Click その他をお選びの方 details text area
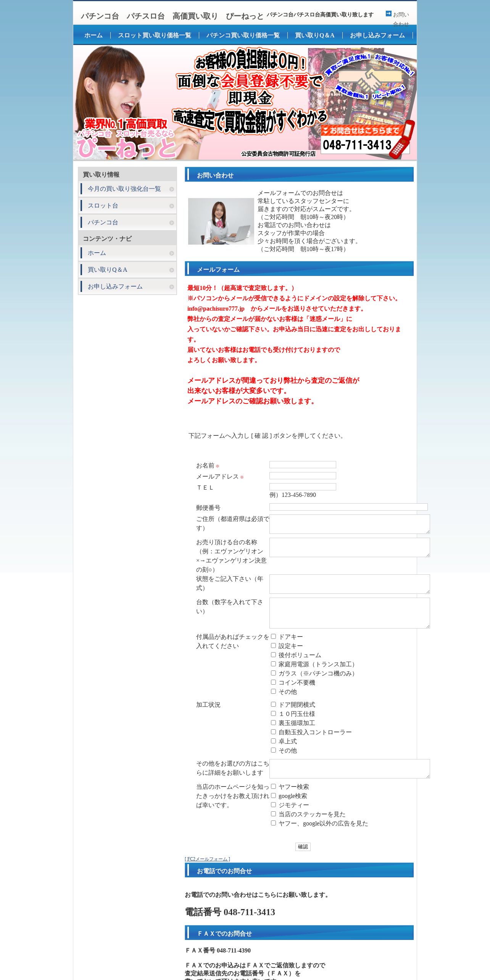This screenshot has height=980, width=490. (x=350, y=769)
